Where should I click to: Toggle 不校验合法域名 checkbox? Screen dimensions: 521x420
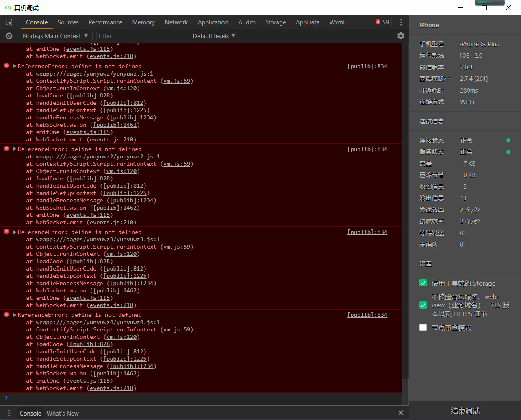tap(423, 305)
